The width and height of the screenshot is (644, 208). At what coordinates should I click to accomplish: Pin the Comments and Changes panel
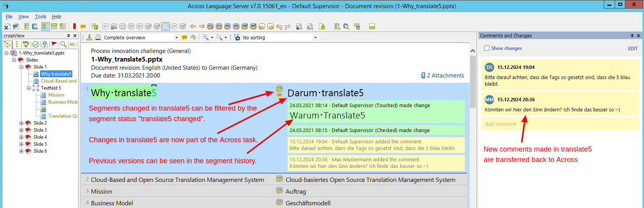(x=632, y=35)
